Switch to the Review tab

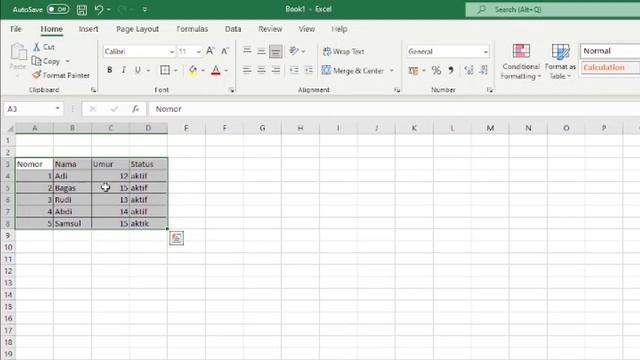(270, 29)
